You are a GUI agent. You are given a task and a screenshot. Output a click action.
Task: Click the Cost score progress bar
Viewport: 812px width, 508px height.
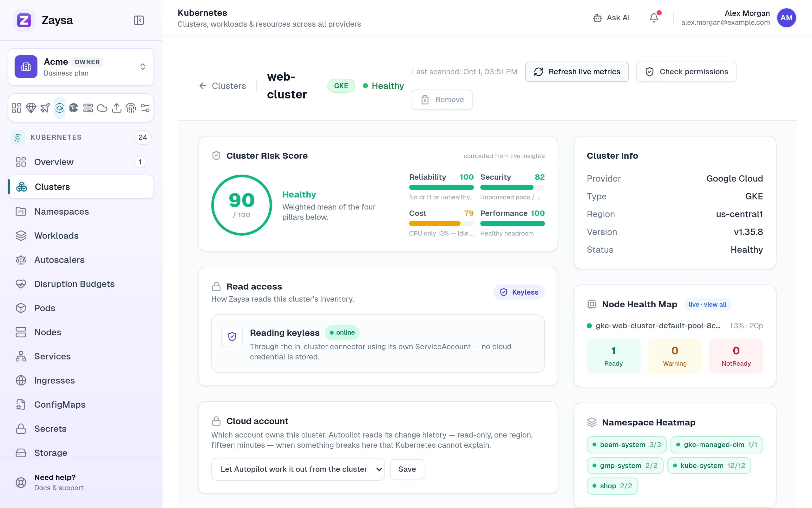[x=441, y=224]
